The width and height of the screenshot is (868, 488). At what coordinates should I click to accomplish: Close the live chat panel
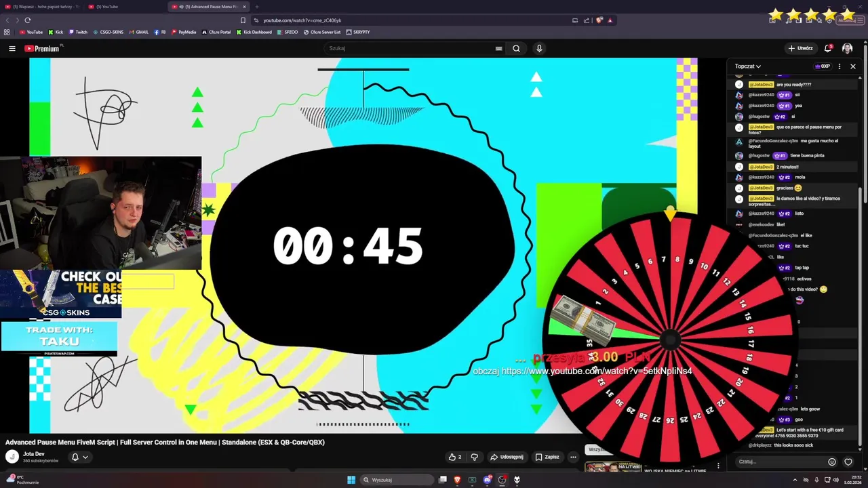853,66
